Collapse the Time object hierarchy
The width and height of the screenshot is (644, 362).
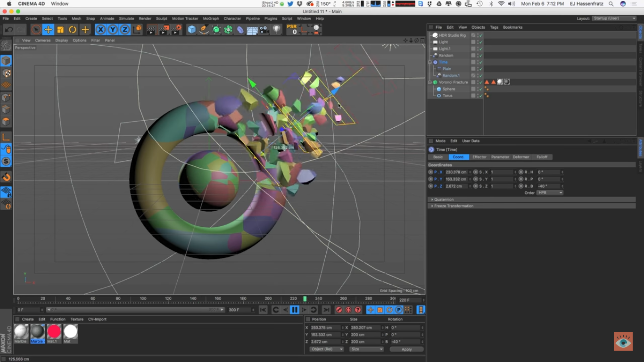click(430, 62)
